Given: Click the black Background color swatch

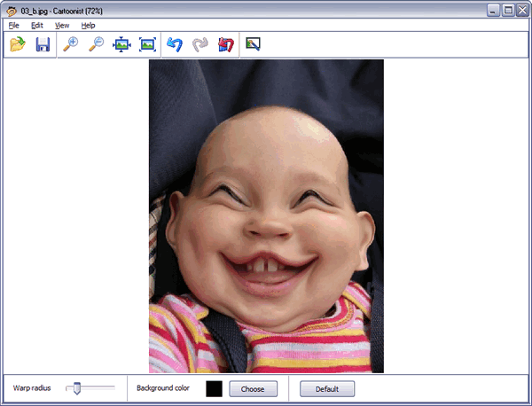Looking at the screenshot, I should (x=214, y=388).
